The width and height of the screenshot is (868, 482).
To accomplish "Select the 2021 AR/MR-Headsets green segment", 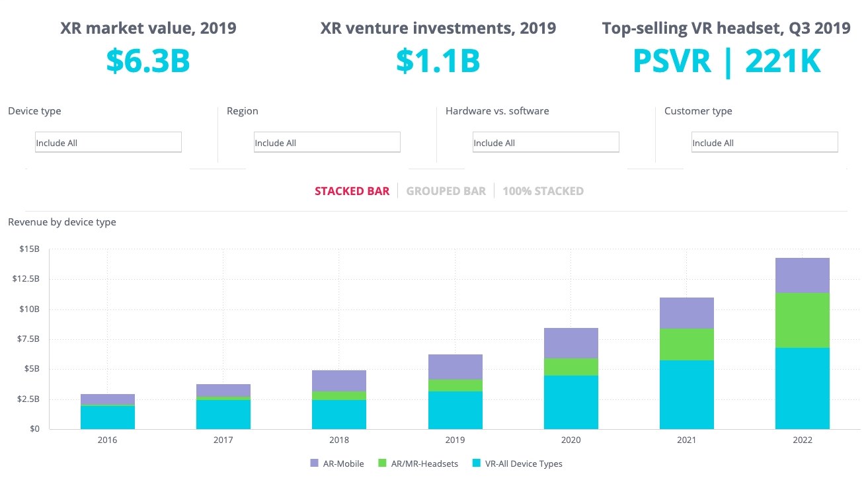I will [687, 344].
